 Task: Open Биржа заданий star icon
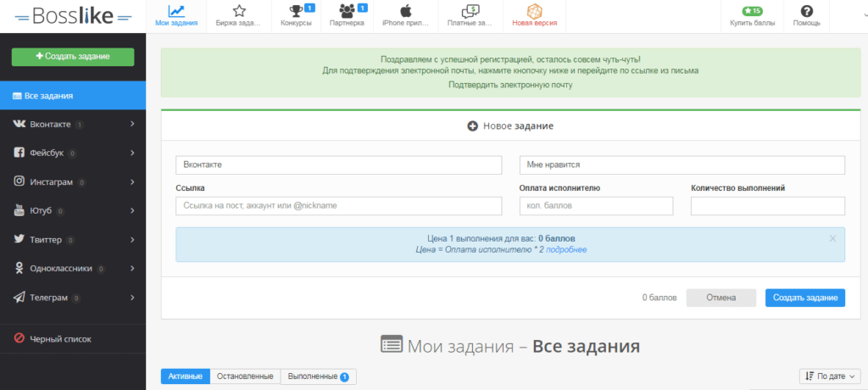tap(238, 11)
